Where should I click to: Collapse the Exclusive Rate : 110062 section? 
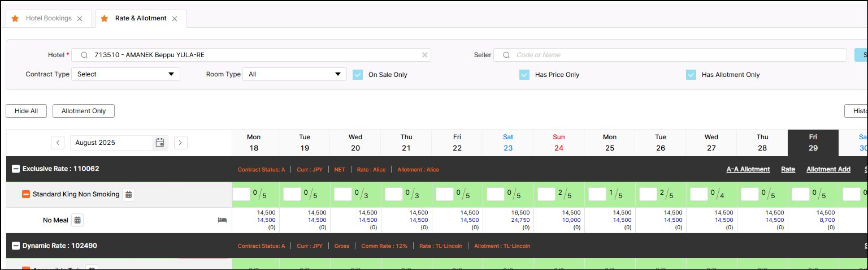(x=16, y=169)
